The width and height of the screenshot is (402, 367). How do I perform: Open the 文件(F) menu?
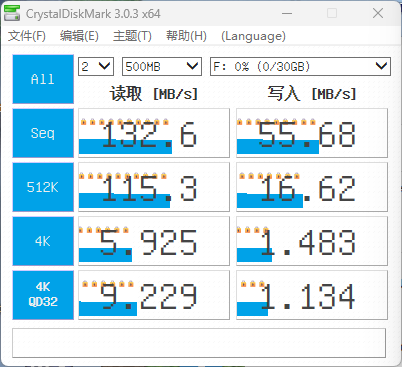27,36
